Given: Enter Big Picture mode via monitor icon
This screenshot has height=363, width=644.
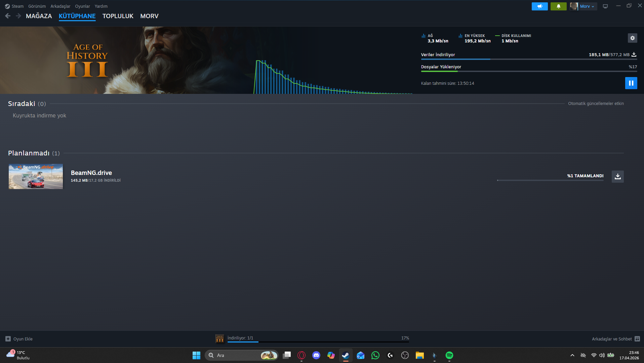Looking at the screenshot, I should (605, 6).
